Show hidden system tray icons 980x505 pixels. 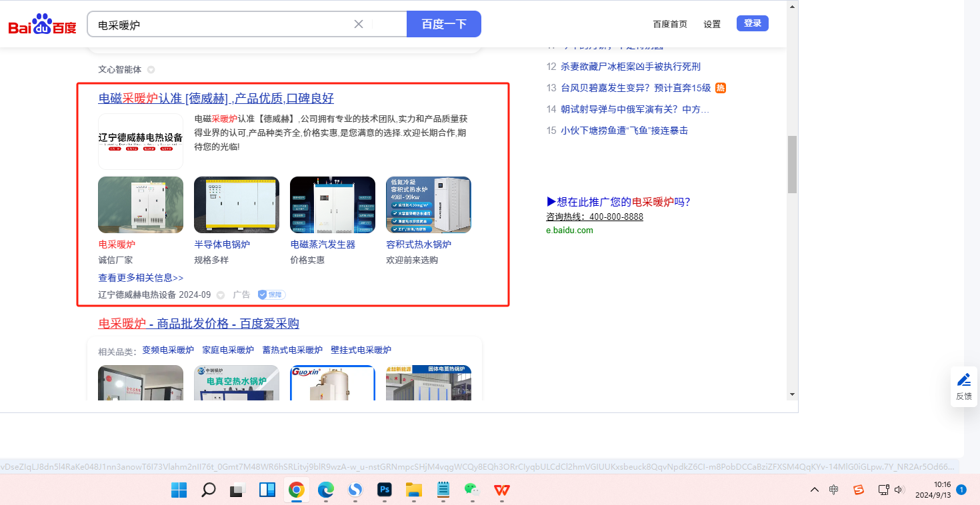tap(814, 490)
